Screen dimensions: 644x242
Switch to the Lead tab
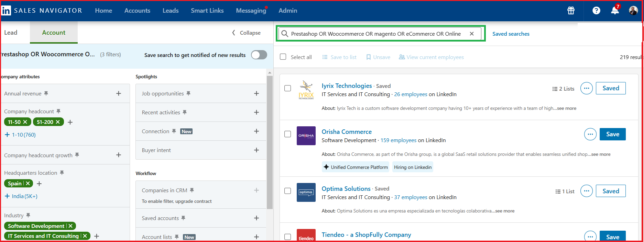11,33
